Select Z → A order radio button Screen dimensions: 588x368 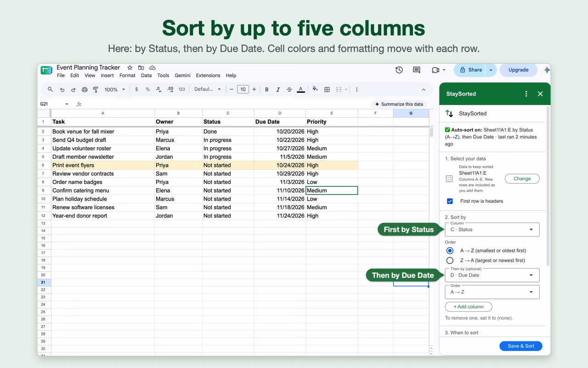click(450, 260)
